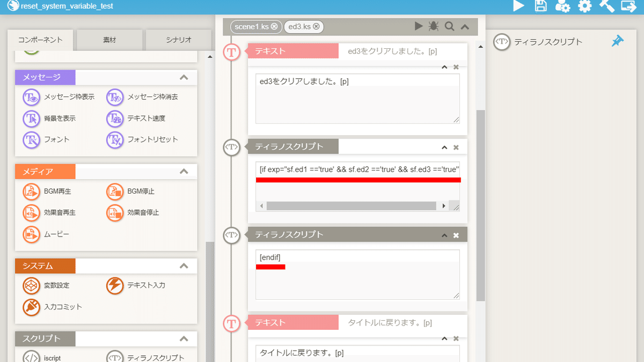This screenshot has height=362, width=644.
Task: Select the ed3をクリアしました テキスト timeline node
Action: coord(232,51)
